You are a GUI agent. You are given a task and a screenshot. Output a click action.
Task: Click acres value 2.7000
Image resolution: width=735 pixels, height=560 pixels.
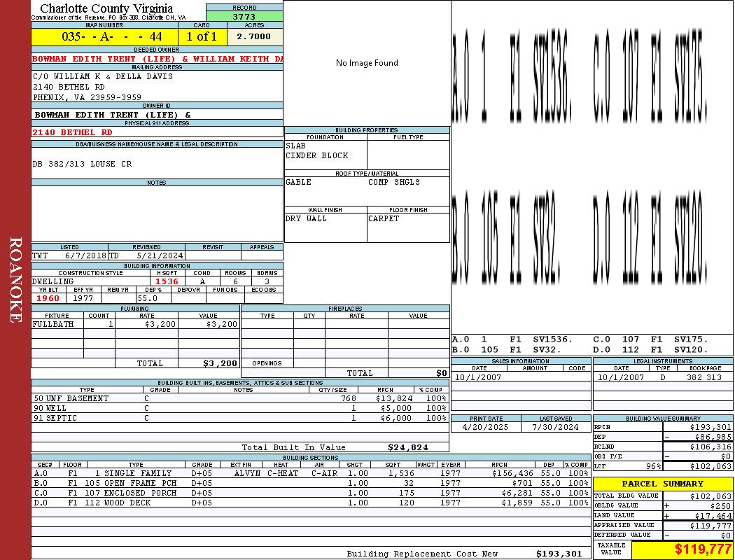click(x=254, y=36)
